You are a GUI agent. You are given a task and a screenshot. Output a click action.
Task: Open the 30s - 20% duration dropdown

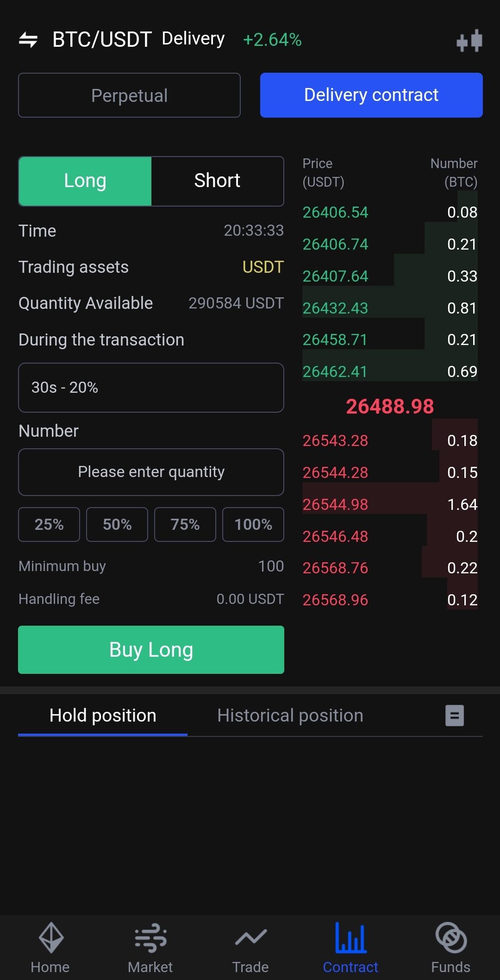coord(151,388)
